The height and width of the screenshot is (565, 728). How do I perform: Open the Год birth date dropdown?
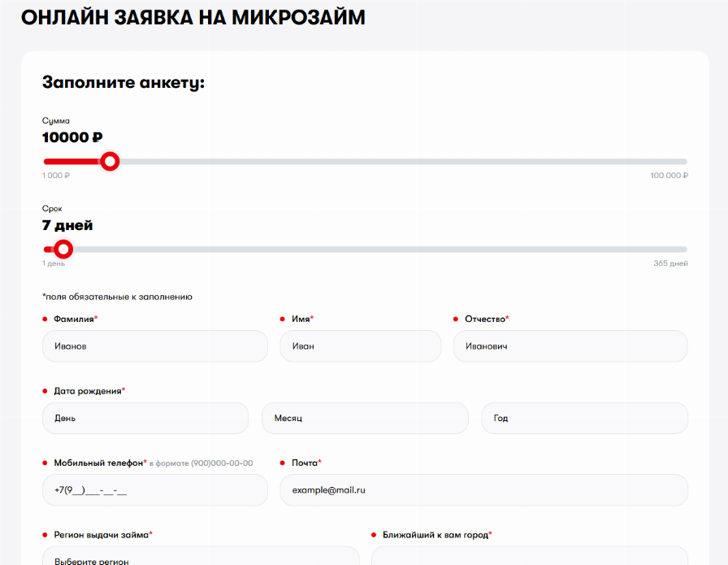(584, 418)
